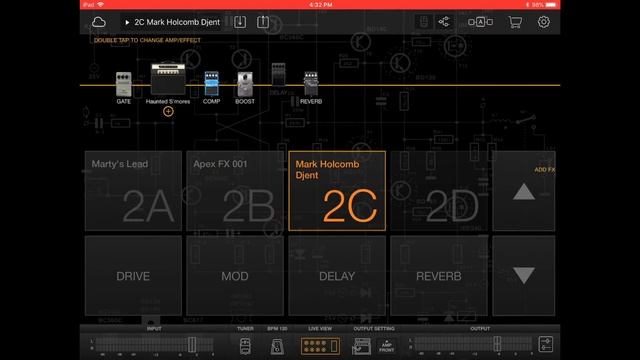
Task: Open the store shopping cart
Action: coord(515,22)
